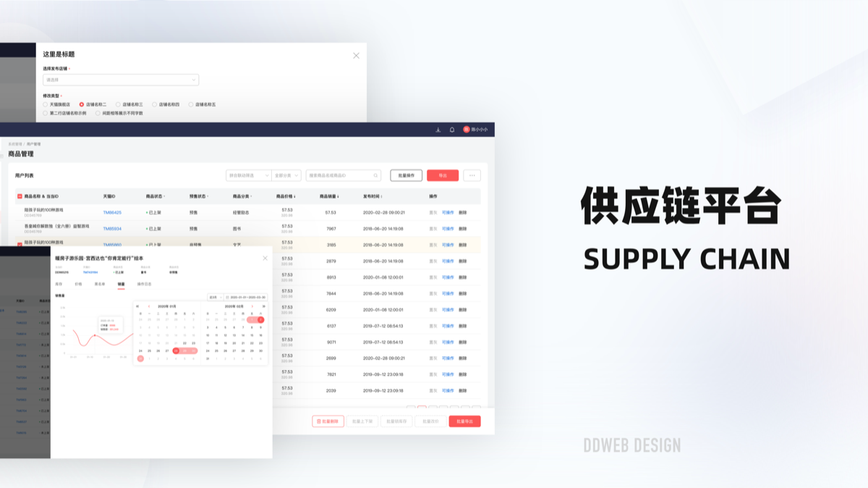Click the 批量操作 button
This screenshot has width=868, height=488.
[407, 175]
